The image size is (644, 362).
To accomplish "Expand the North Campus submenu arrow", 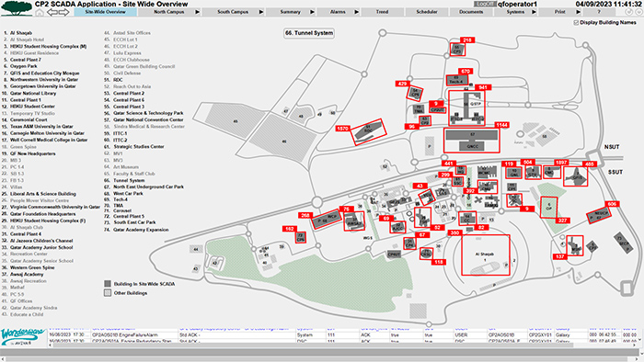I will 197,12.
